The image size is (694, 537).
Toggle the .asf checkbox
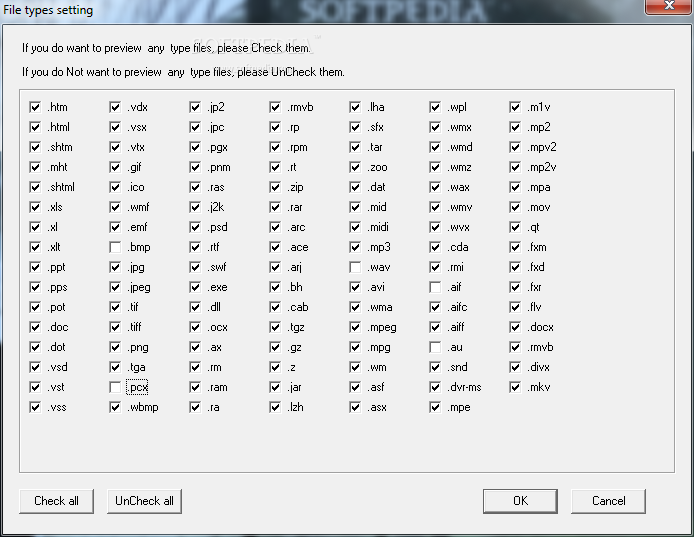point(355,387)
